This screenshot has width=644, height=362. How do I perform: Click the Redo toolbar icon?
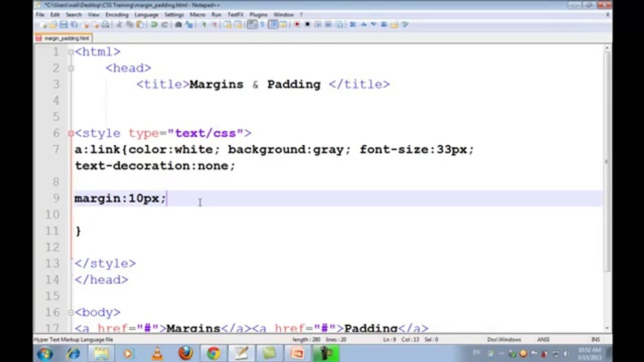[x=165, y=24]
